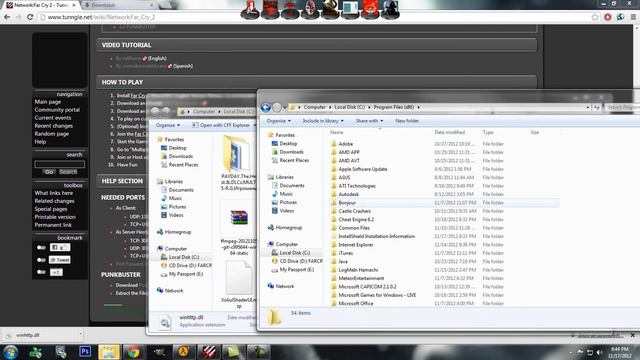Open Google Chrome from the taskbar

click(x=133, y=351)
